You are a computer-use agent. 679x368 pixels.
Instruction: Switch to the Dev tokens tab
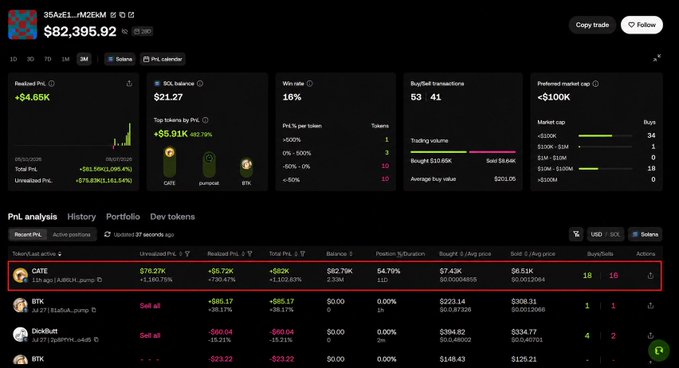pos(172,217)
